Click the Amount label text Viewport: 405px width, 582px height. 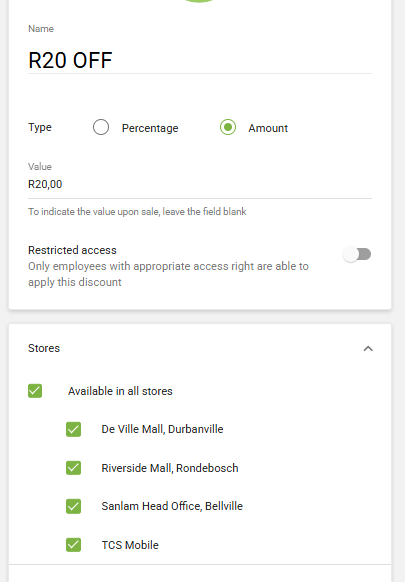coord(268,128)
